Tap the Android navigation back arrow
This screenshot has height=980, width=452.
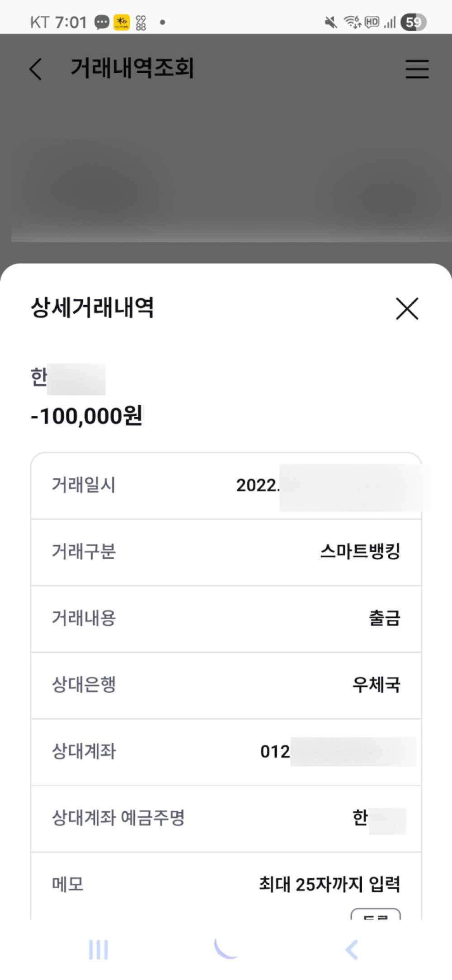tap(352, 949)
